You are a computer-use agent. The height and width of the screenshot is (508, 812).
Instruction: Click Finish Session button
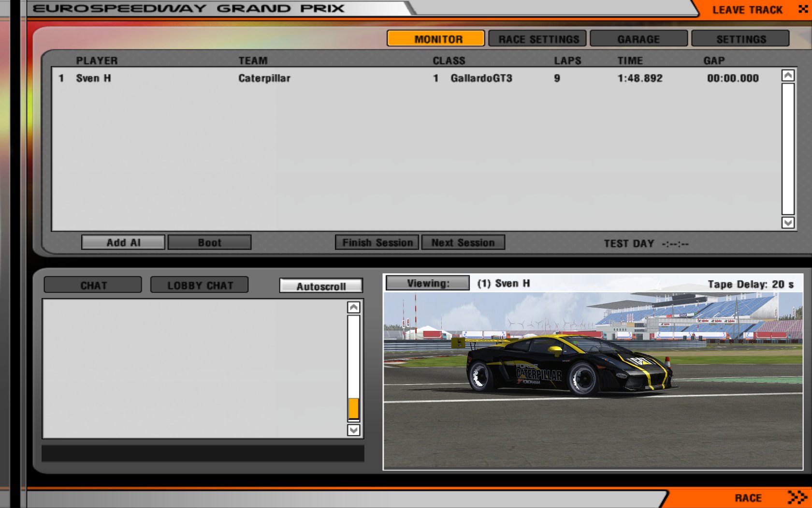point(377,242)
